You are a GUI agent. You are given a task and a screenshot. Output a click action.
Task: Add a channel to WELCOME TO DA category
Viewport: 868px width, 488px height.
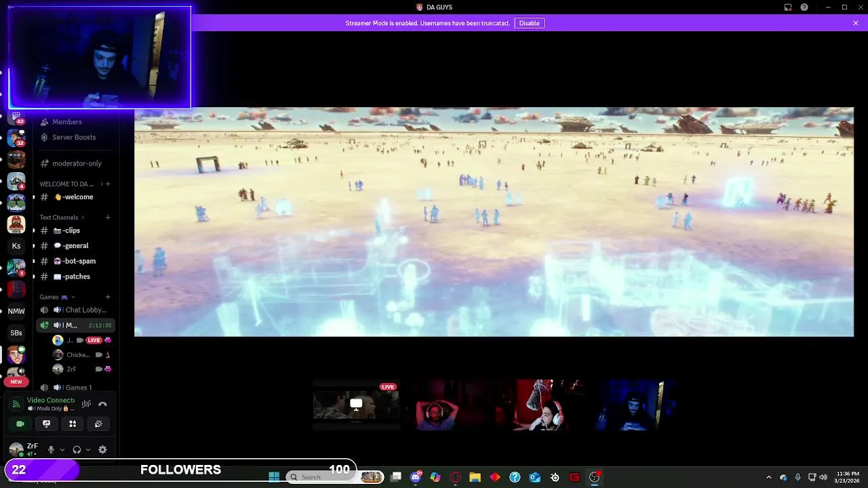[108, 184]
